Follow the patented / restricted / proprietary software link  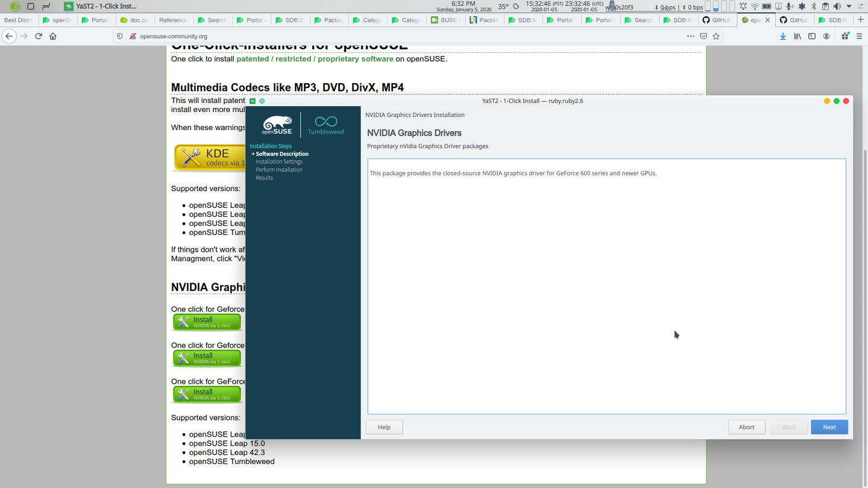(315, 59)
